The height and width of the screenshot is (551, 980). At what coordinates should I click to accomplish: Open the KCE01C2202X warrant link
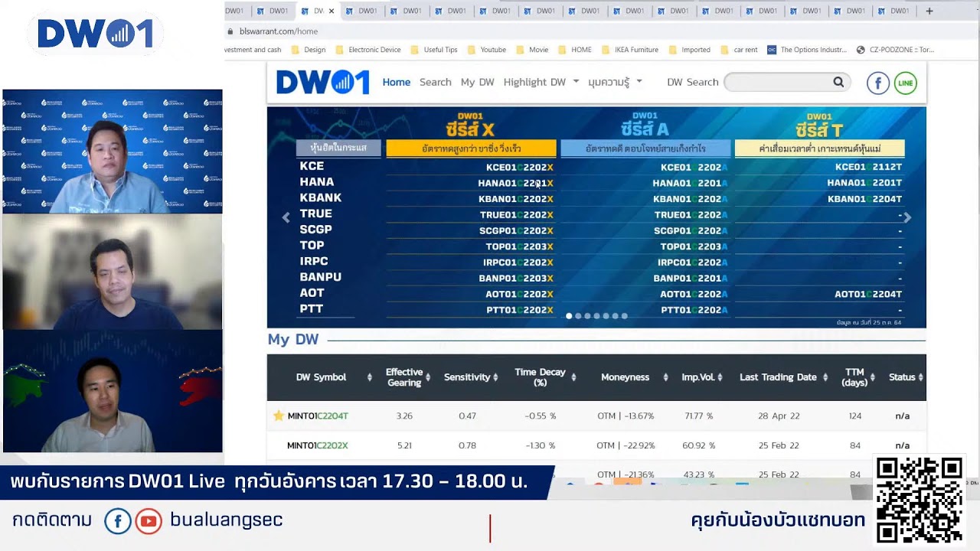point(519,167)
